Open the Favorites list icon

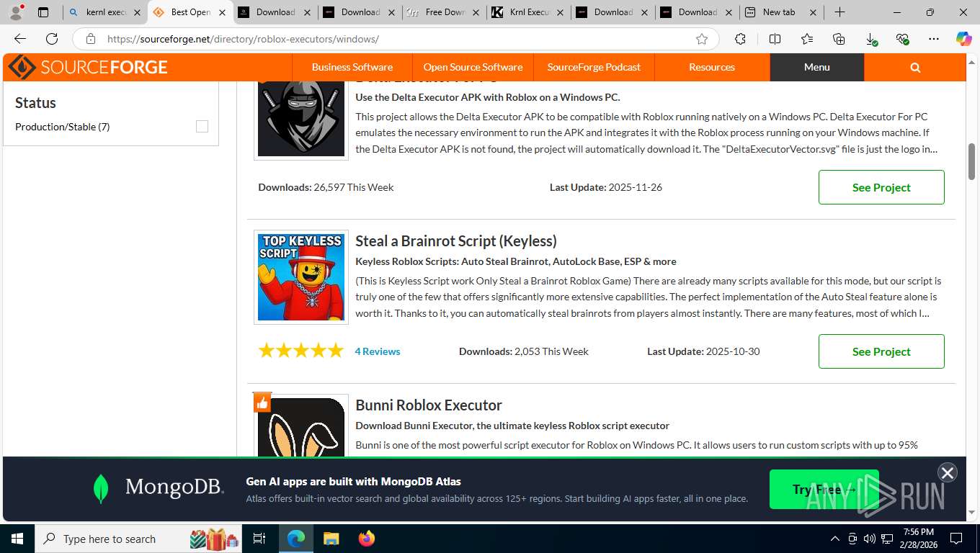tap(806, 39)
